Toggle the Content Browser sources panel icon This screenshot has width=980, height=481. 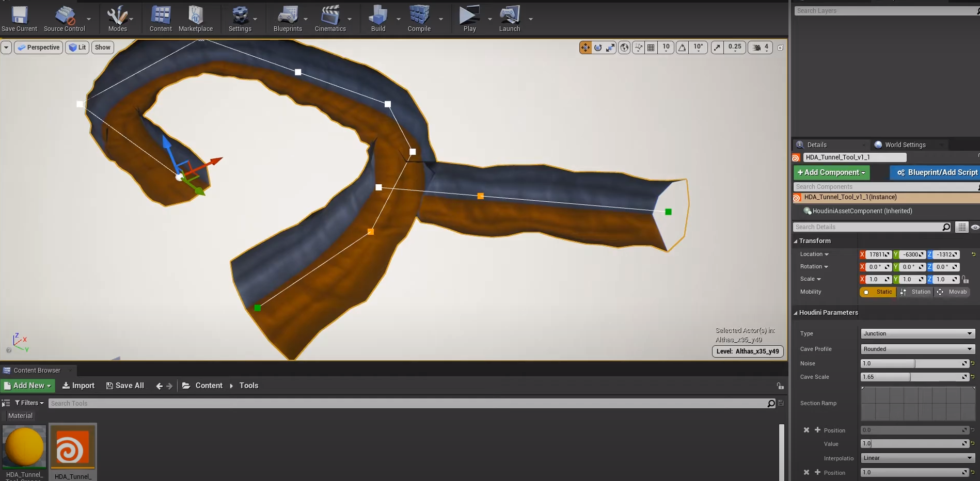[x=6, y=403]
